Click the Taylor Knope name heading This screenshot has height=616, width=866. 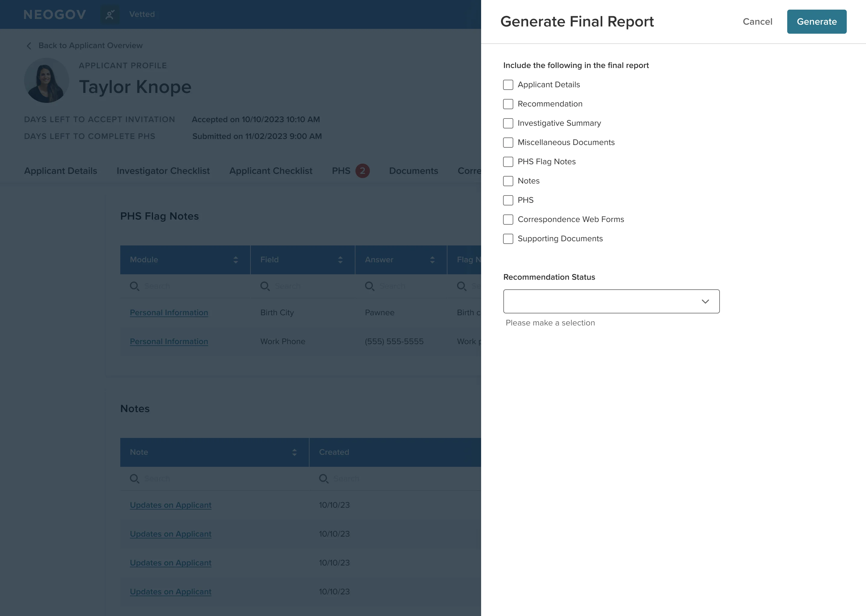point(135,87)
